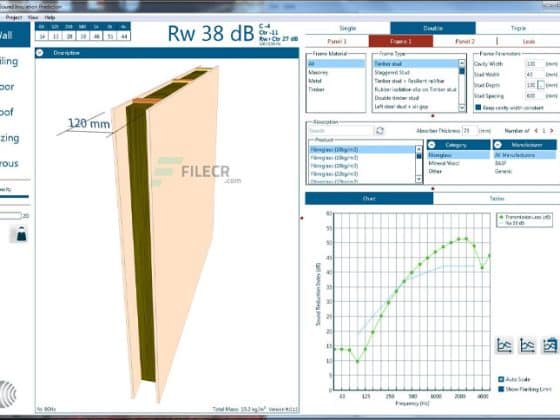Click the Frame Type list scrollbar down arrow
Viewport: 560px width, 420px height.
coord(462,108)
